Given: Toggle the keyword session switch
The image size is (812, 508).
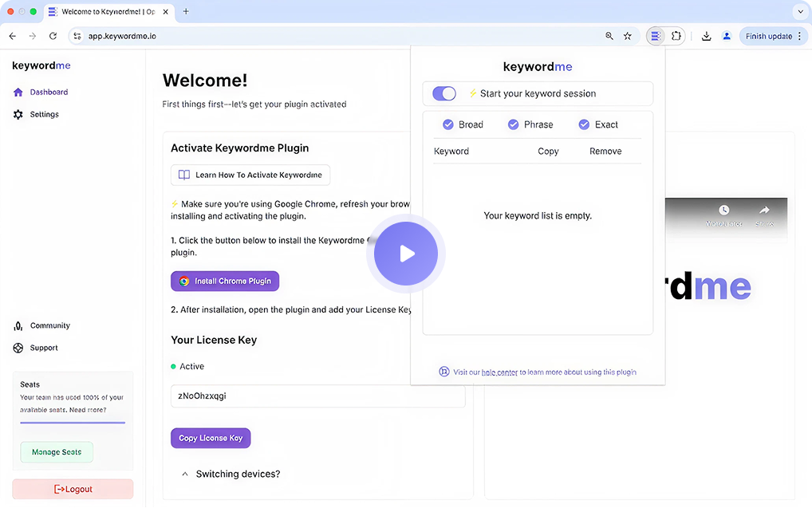Looking at the screenshot, I should 444,94.
